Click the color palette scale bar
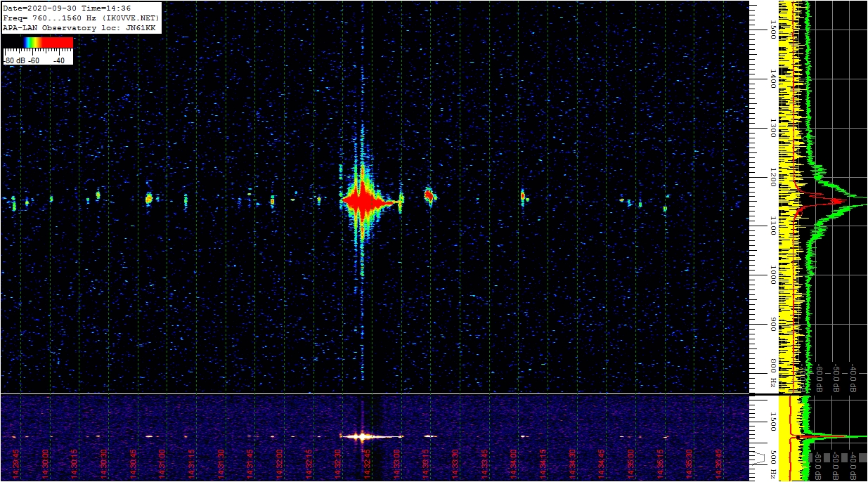 click(x=38, y=43)
